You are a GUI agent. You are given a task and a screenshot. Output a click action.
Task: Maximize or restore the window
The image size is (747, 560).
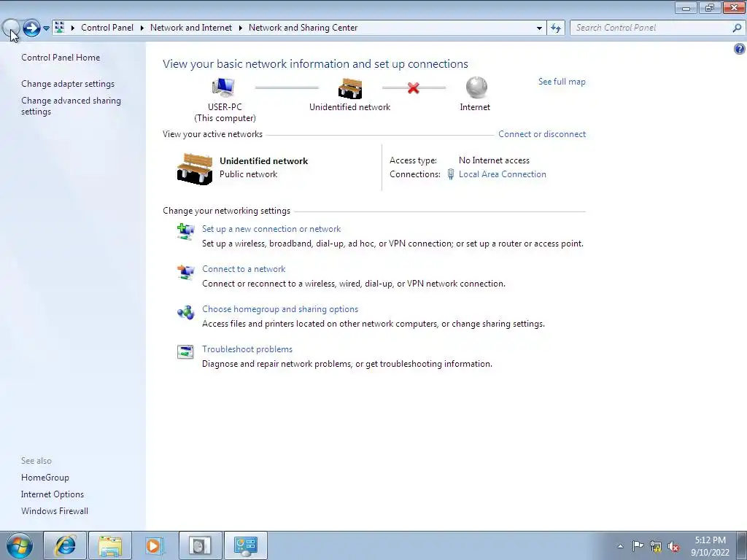click(710, 7)
